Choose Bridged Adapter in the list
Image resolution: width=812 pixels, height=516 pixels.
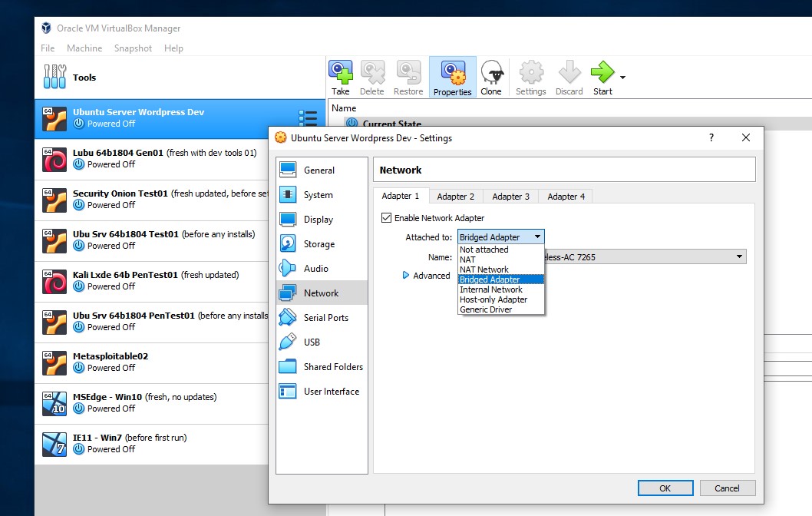(500, 279)
